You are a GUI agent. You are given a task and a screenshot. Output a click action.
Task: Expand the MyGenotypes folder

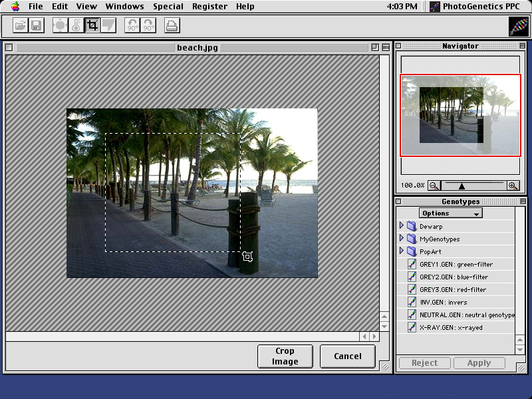pos(402,239)
